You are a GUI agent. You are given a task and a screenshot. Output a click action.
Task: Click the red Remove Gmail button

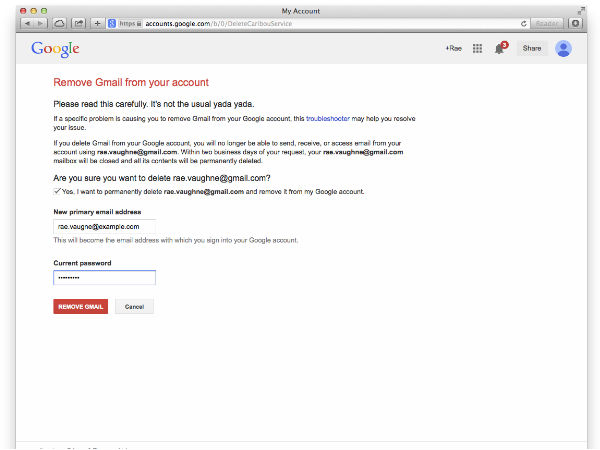coord(80,306)
